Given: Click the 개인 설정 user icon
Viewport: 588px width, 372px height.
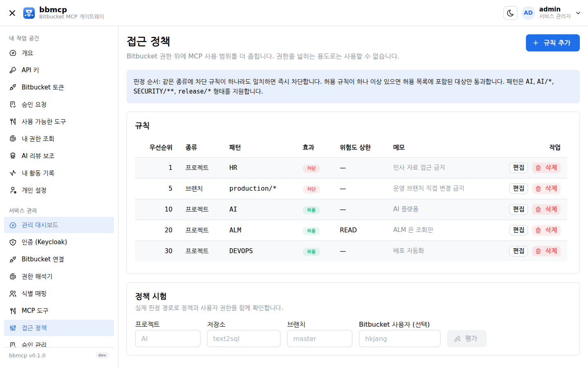Looking at the screenshot, I should (13, 190).
